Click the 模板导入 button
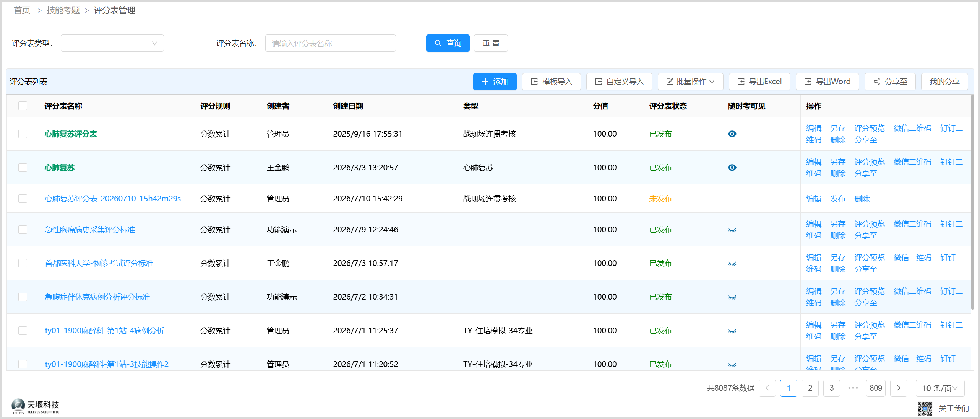This screenshot has height=419, width=980. click(551, 82)
